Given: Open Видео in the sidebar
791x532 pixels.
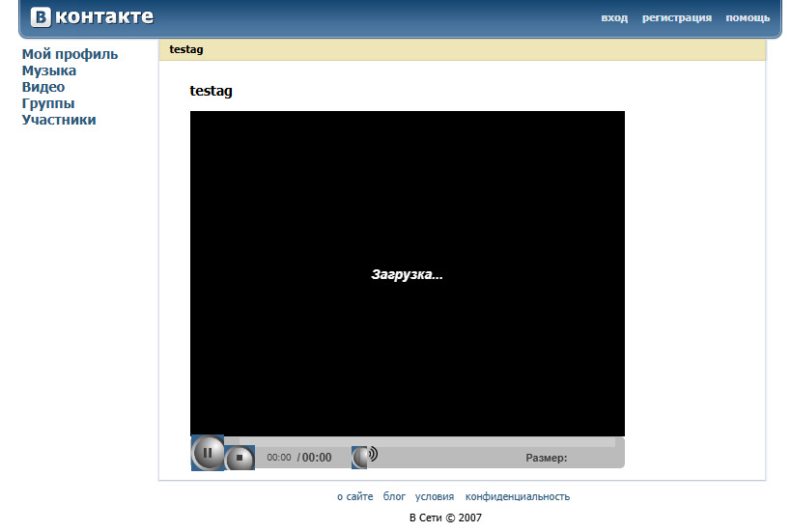Looking at the screenshot, I should coord(43,87).
